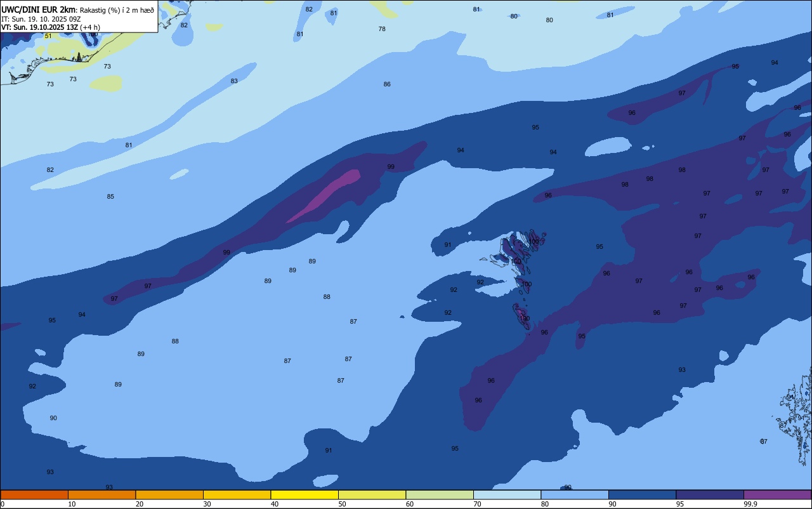Select the 80–90 light blue legend swatch
812x509 pixels.
(x=575, y=494)
